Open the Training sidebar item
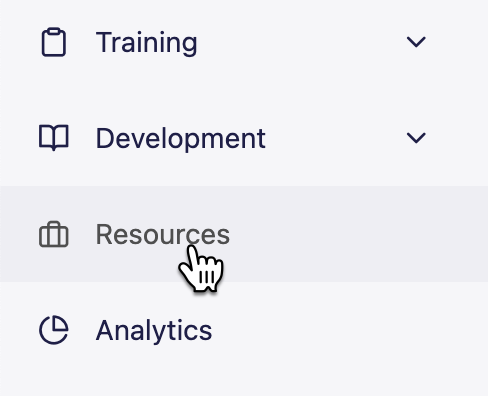Viewport: 488px width, 396px height. pyautogui.click(x=244, y=42)
